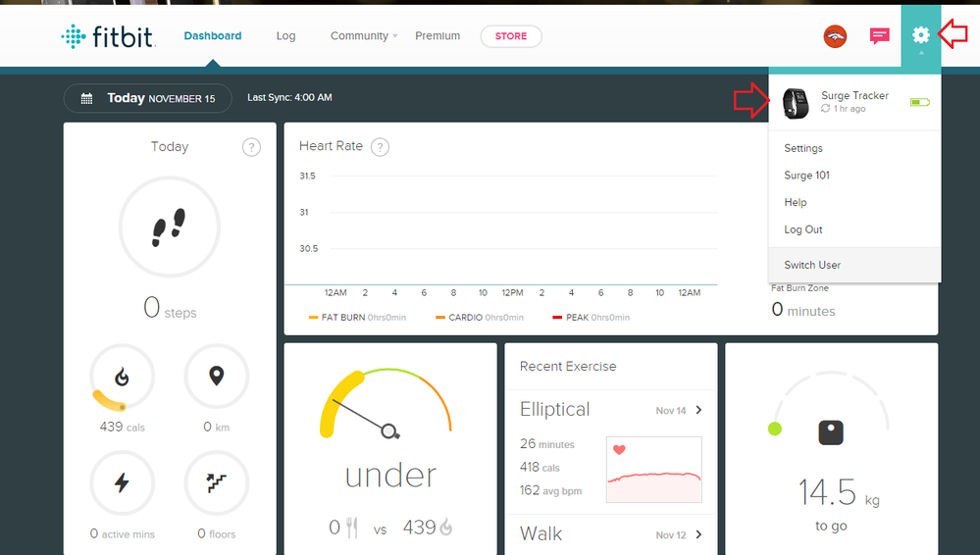This screenshot has height=555, width=980.
Task: Click the distance location pin icon
Action: pyautogui.click(x=216, y=377)
